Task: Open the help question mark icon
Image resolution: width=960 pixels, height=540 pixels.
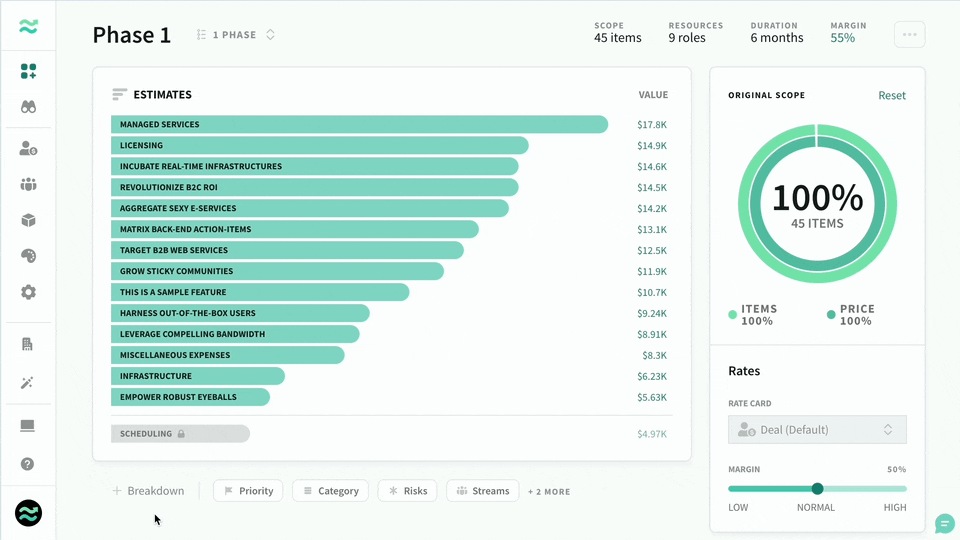Action: point(27,464)
